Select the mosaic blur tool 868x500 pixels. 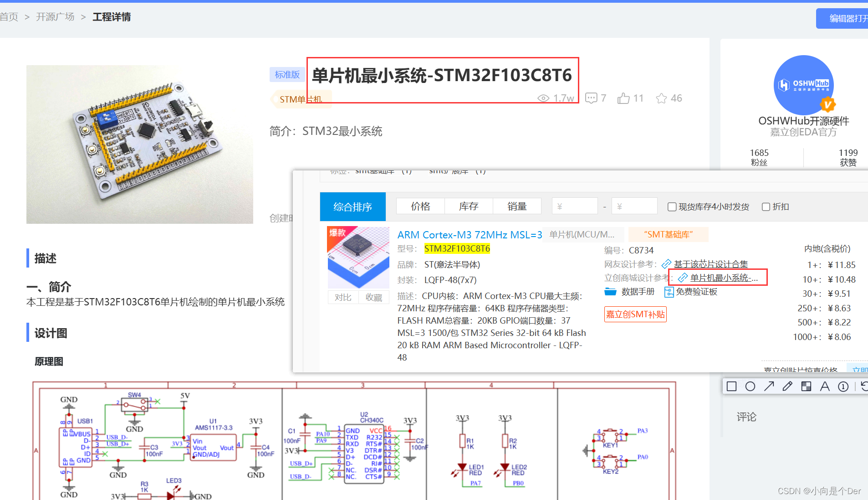806,387
